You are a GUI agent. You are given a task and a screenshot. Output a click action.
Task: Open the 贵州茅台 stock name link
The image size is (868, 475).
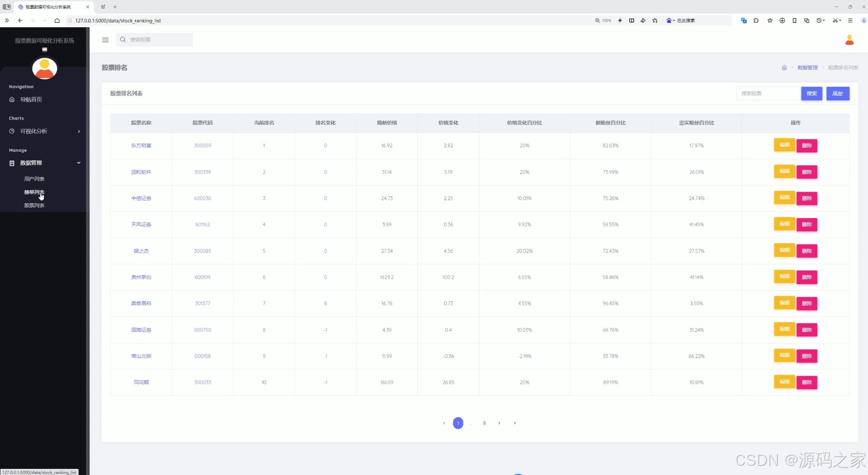click(x=141, y=278)
